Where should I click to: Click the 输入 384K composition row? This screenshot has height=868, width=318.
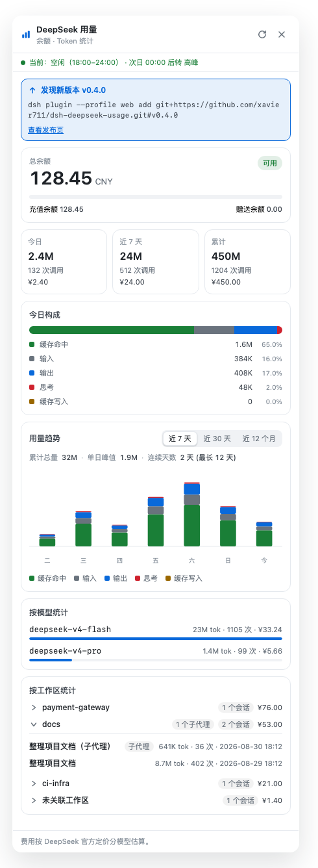156,359
